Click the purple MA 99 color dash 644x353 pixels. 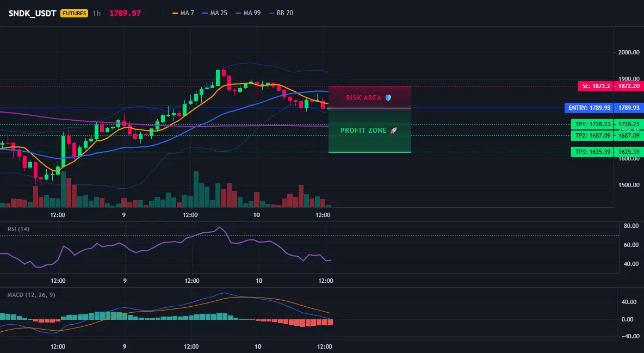pyautogui.click(x=238, y=13)
